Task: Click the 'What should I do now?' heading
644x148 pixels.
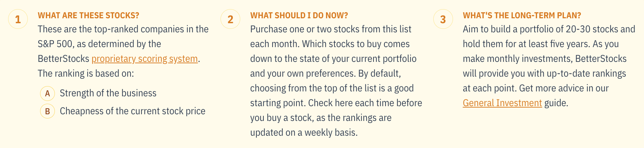Action: point(299,15)
